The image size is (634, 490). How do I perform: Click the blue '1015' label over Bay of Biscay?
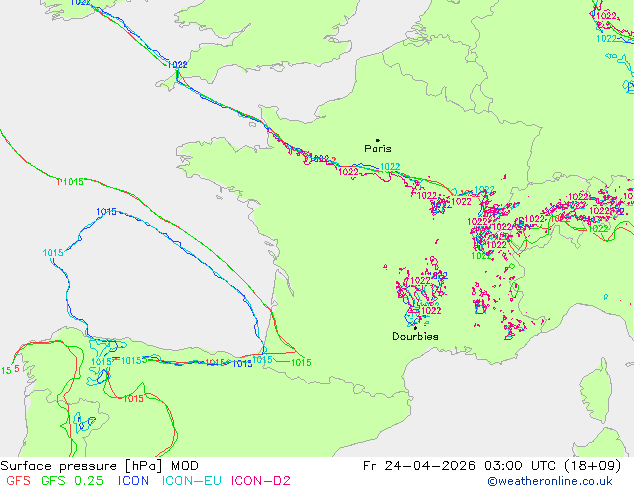coord(106,212)
